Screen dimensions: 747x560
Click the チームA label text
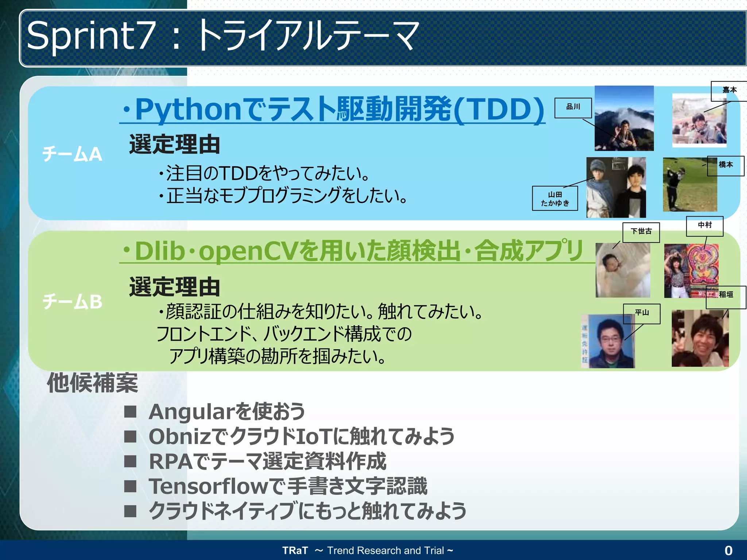coord(72,154)
